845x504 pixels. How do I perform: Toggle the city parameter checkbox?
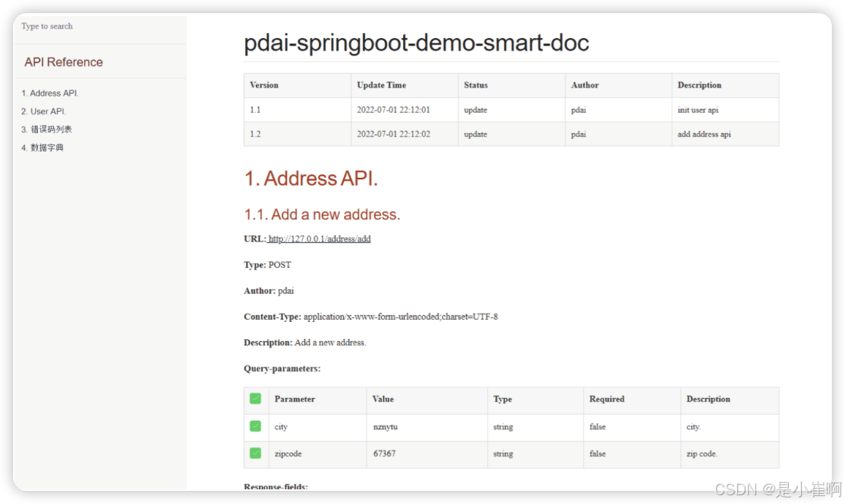(255, 426)
